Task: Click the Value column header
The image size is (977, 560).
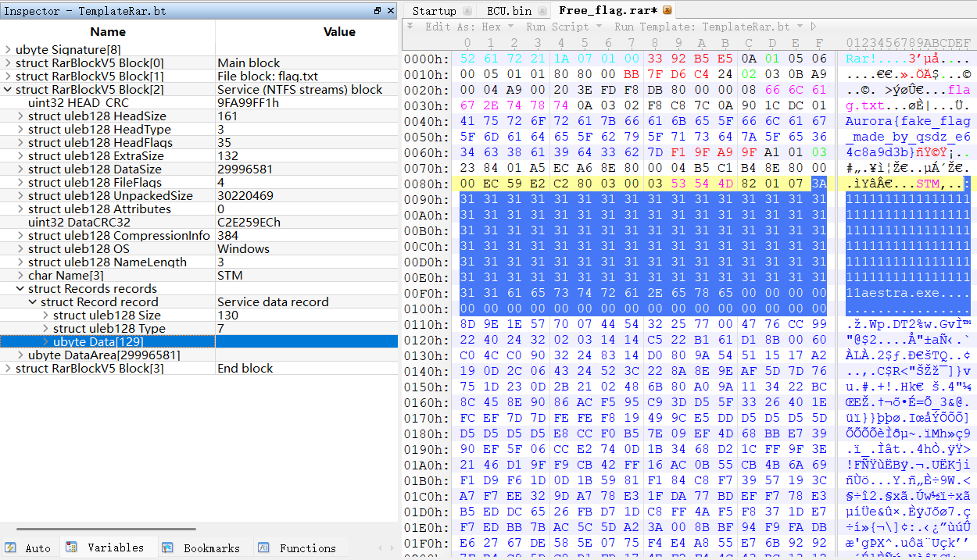Action: coord(338,32)
